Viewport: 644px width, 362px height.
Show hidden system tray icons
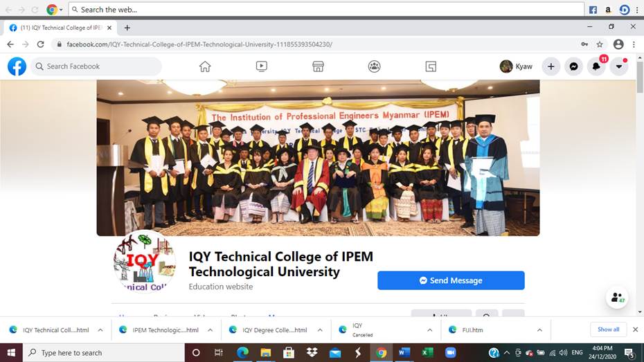click(506, 352)
